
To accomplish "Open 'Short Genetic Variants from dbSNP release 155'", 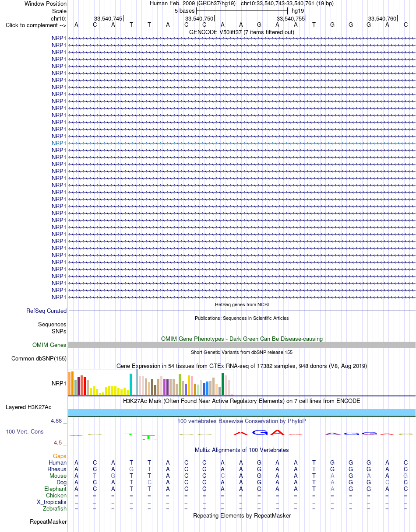I will point(242,352).
